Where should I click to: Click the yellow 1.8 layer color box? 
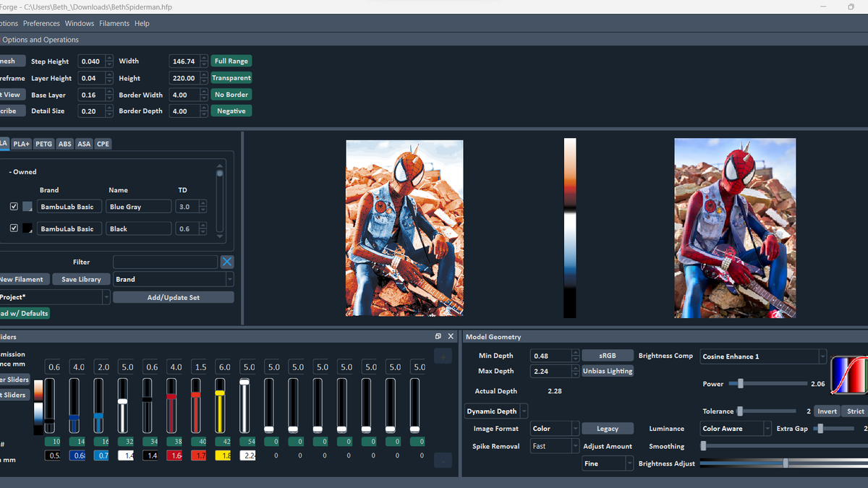point(222,455)
